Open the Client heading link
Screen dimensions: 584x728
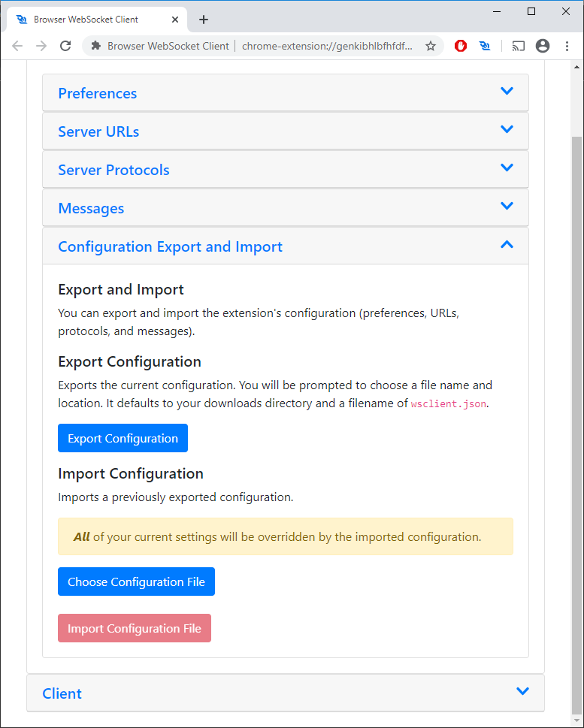coord(62,693)
